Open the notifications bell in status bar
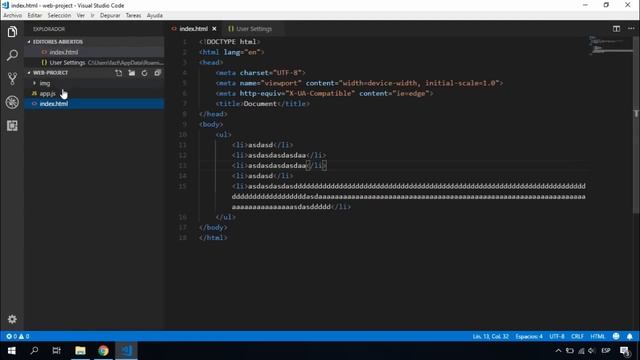 click(x=629, y=336)
